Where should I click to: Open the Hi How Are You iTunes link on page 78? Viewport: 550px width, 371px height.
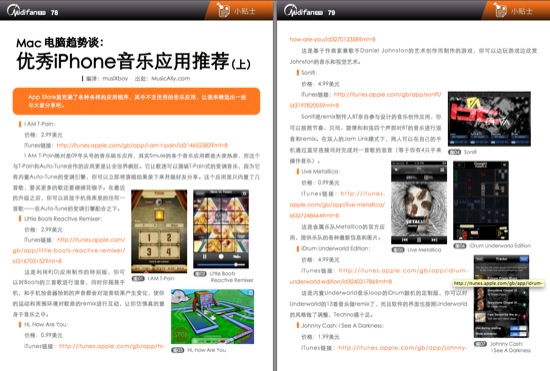click(x=112, y=346)
